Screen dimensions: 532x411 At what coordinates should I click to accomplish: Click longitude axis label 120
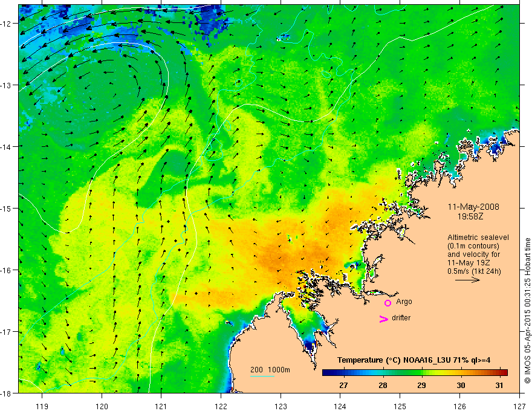tap(102, 406)
